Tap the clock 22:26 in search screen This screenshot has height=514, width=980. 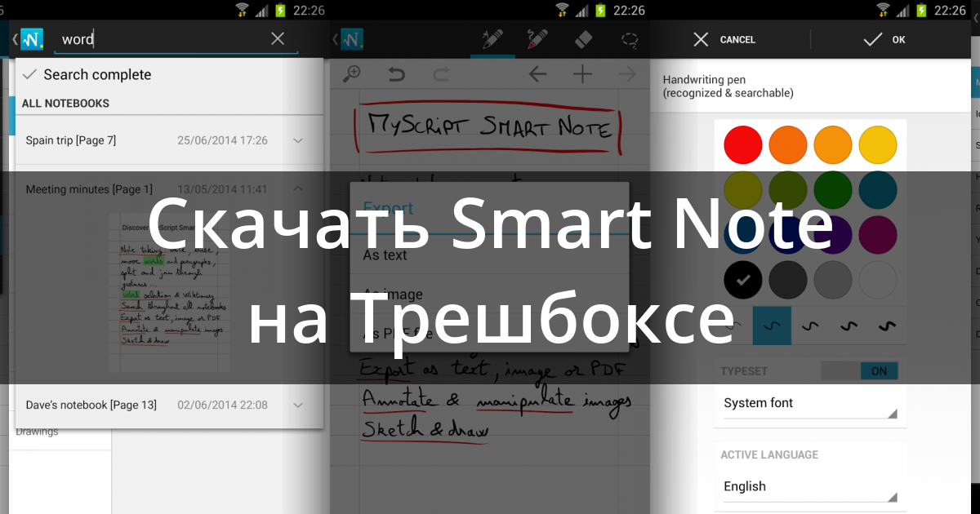[x=309, y=11]
